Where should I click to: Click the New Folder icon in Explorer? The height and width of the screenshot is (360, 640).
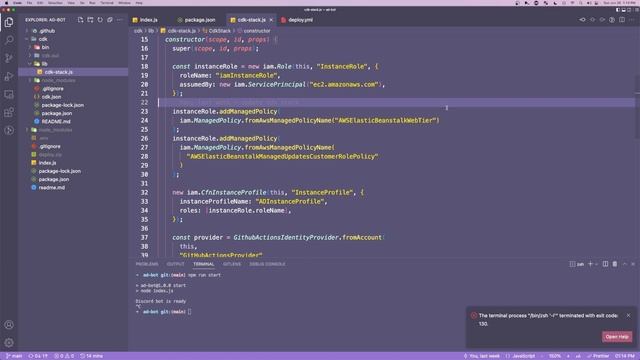[90, 20]
